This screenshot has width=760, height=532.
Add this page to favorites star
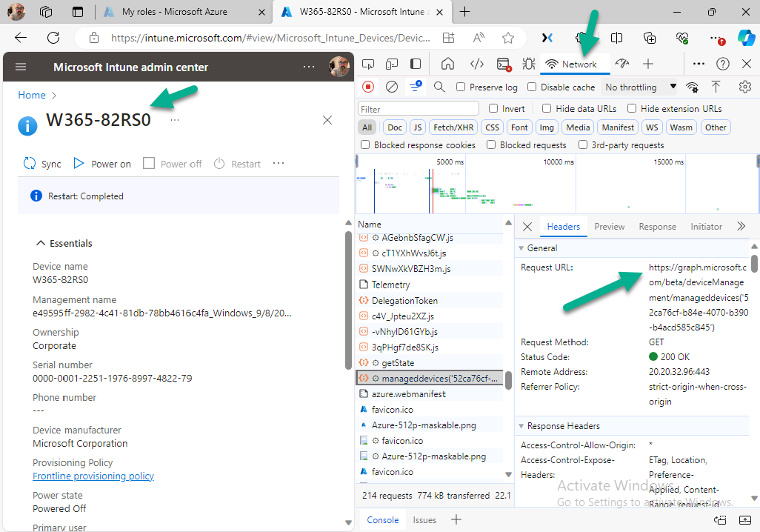(508, 38)
